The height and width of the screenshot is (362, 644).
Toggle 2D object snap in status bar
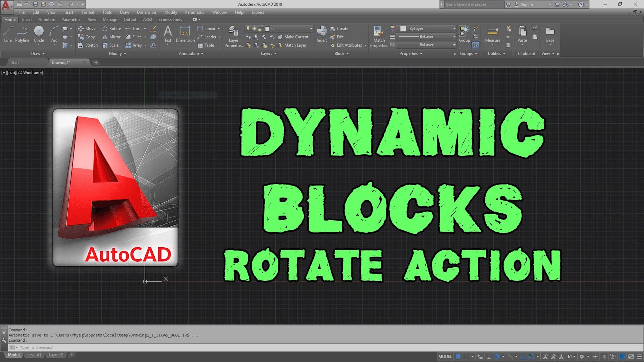tap(532, 356)
